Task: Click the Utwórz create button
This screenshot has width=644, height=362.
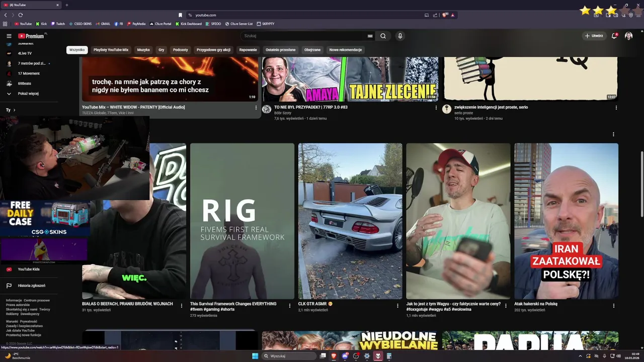Action: point(594,36)
